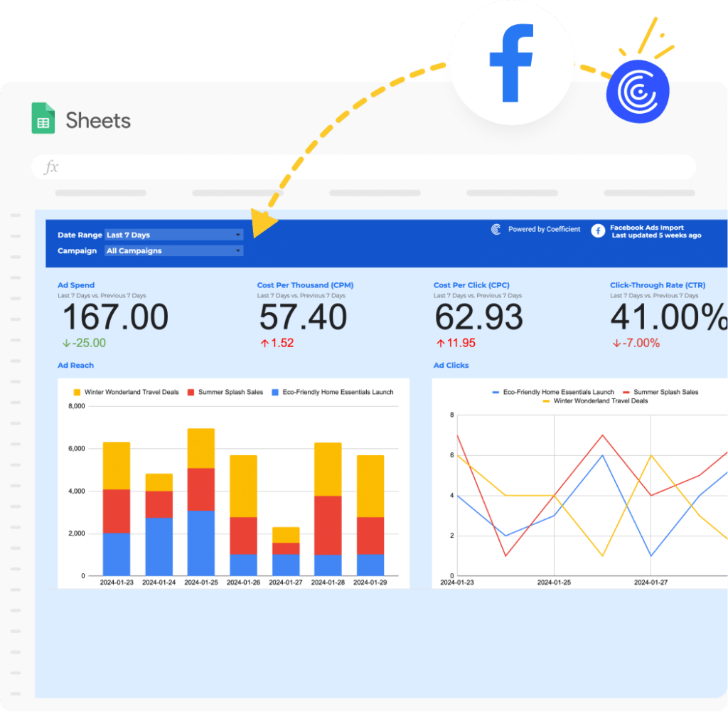The height and width of the screenshot is (712, 728).
Task: Click the 62.93 CPC value
Action: 478,317
